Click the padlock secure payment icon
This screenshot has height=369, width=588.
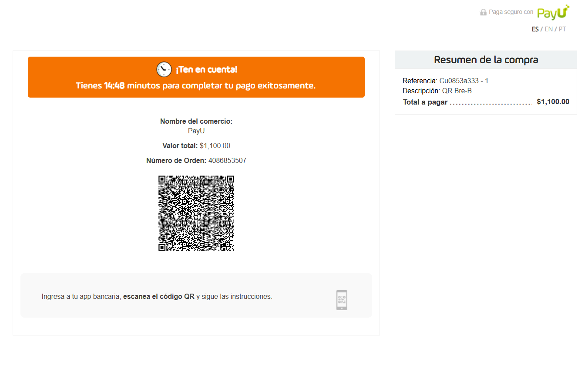coord(483,12)
